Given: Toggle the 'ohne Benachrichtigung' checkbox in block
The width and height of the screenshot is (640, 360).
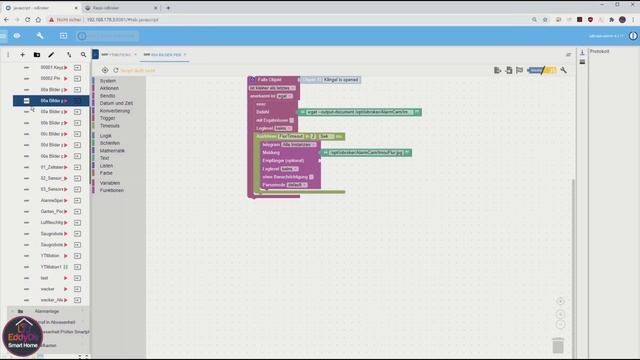Looking at the screenshot, I should click(x=311, y=177).
